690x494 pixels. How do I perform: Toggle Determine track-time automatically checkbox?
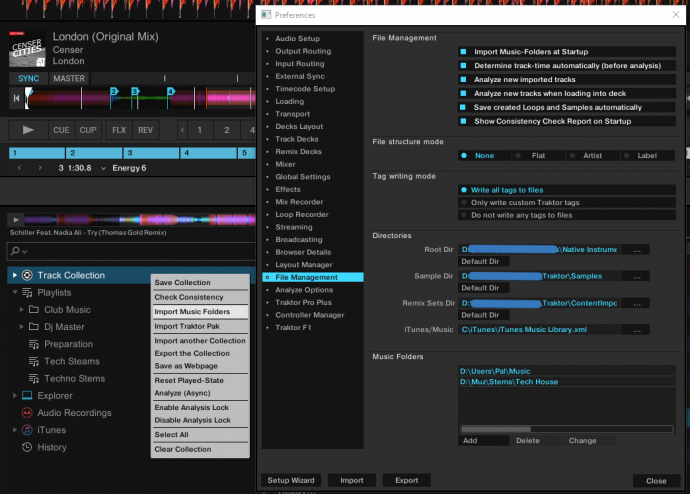coord(463,66)
